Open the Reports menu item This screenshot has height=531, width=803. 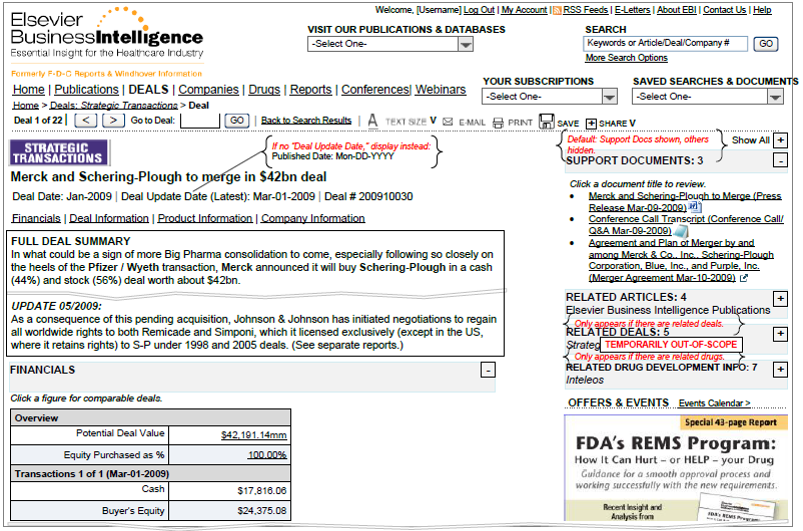pos(311,90)
